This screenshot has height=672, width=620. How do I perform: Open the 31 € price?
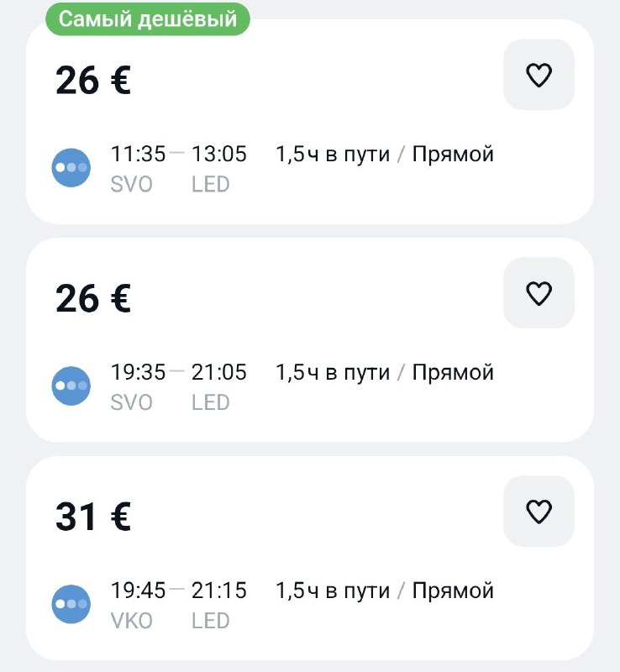click(x=93, y=517)
